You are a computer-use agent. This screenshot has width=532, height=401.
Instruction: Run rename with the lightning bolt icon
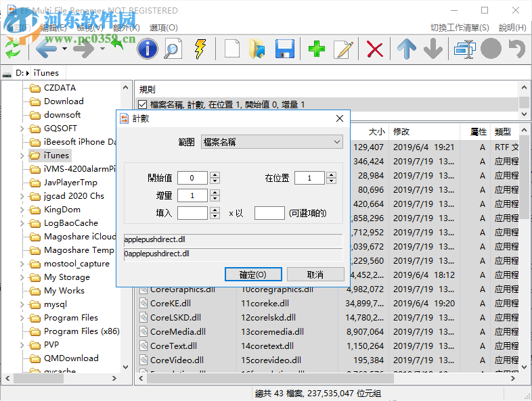200,49
